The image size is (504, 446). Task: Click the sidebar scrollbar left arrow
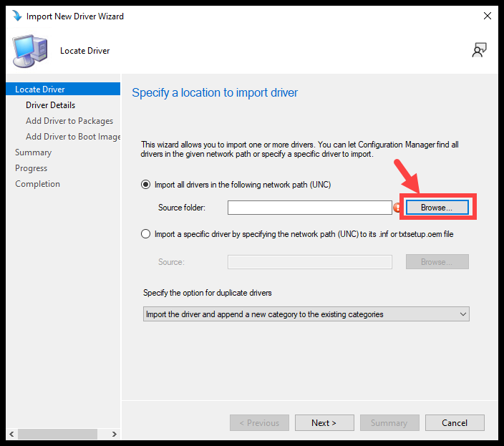(11, 434)
